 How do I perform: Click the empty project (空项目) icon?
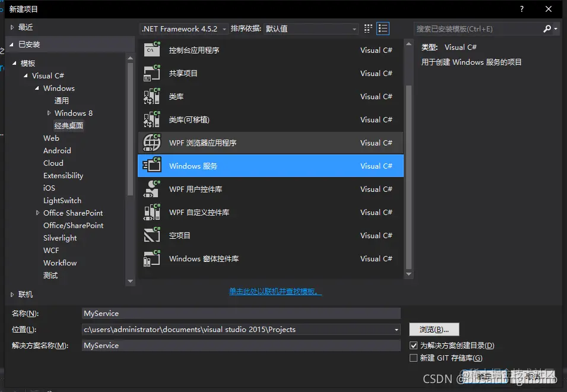click(x=152, y=235)
